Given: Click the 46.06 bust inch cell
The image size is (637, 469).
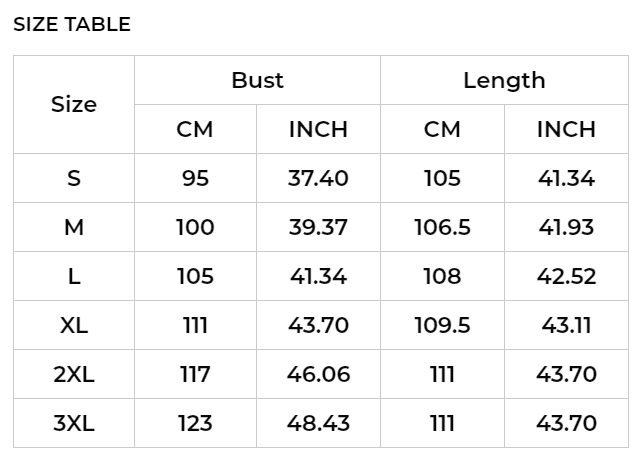Looking at the screenshot, I should [x=318, y=374].
